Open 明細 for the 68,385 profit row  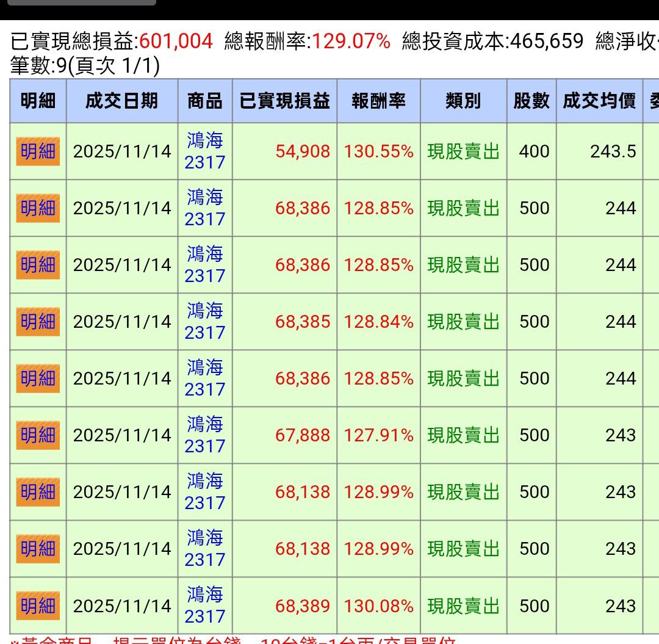tap(38, 322)
